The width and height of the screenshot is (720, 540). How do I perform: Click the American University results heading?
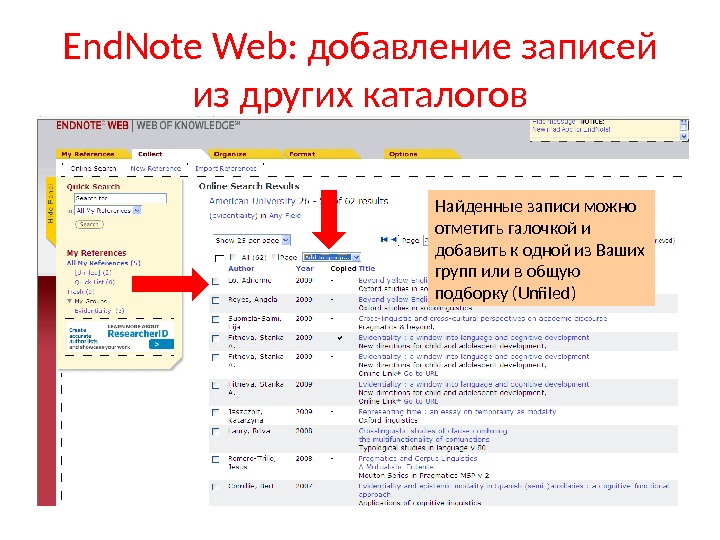[298, 201]
